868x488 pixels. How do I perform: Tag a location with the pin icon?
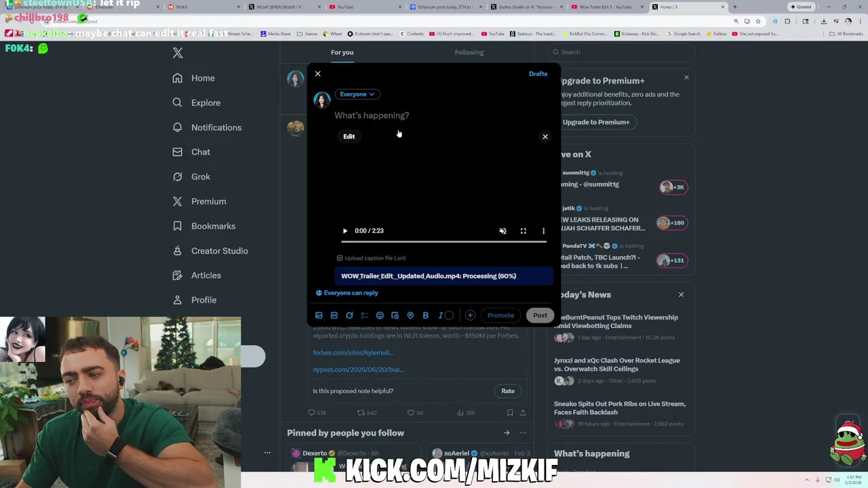[x=410, y=315]
